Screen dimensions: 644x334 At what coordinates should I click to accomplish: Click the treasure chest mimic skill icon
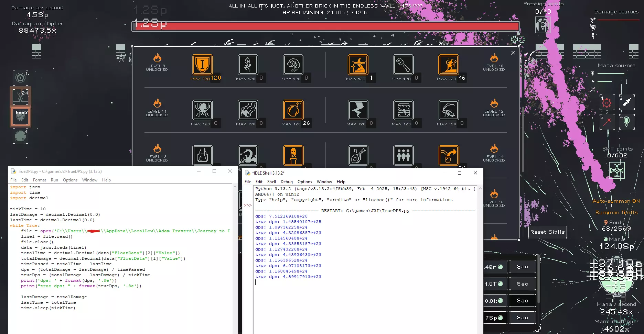click(403, 110)
